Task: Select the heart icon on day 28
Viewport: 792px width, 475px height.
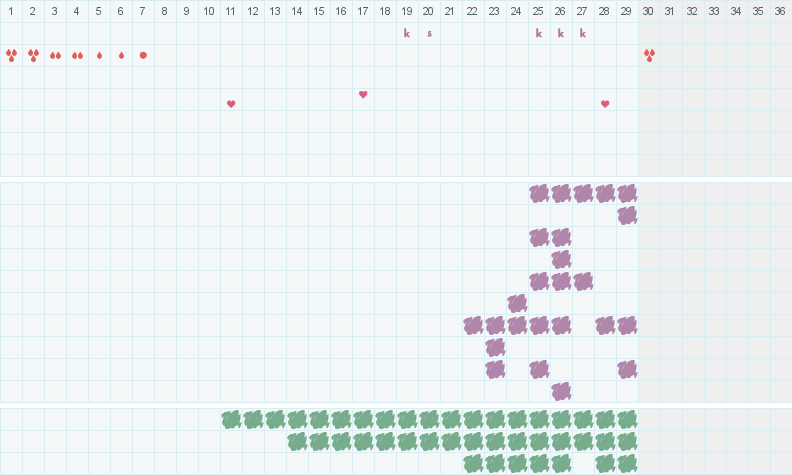Action: tap(605, 104)
